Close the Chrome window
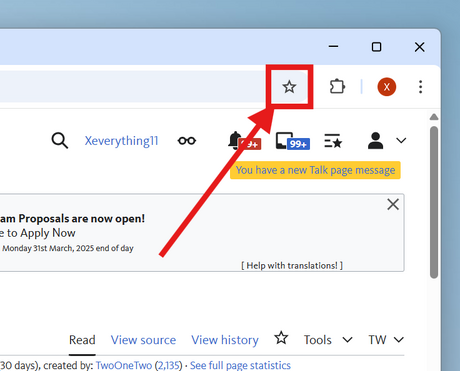This screenshot has height=371, width=460. click(x=420, y=47)
